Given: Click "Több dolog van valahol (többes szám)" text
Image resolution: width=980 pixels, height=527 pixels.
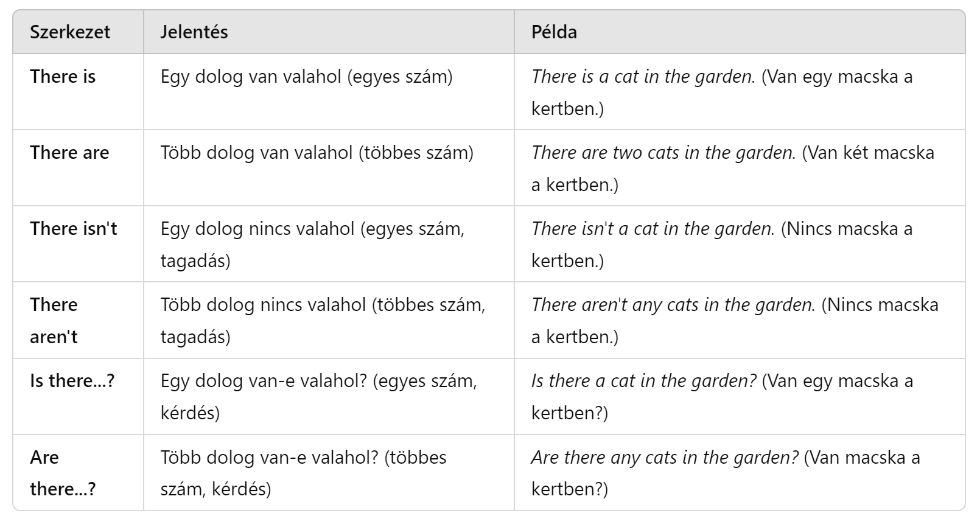Looking at the screenshot, I should pyautogui.click(x=317, y=153).
